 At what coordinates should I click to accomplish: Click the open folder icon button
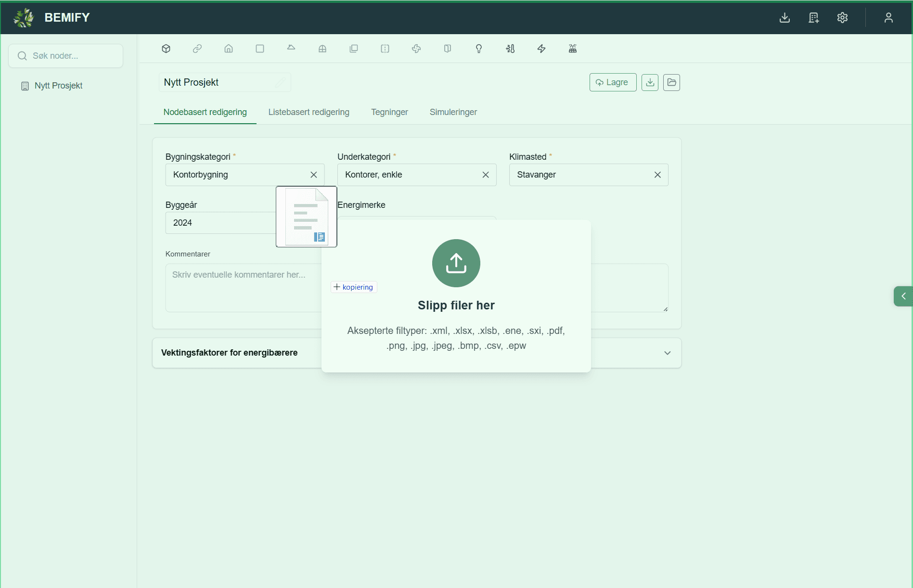[671, 82]
